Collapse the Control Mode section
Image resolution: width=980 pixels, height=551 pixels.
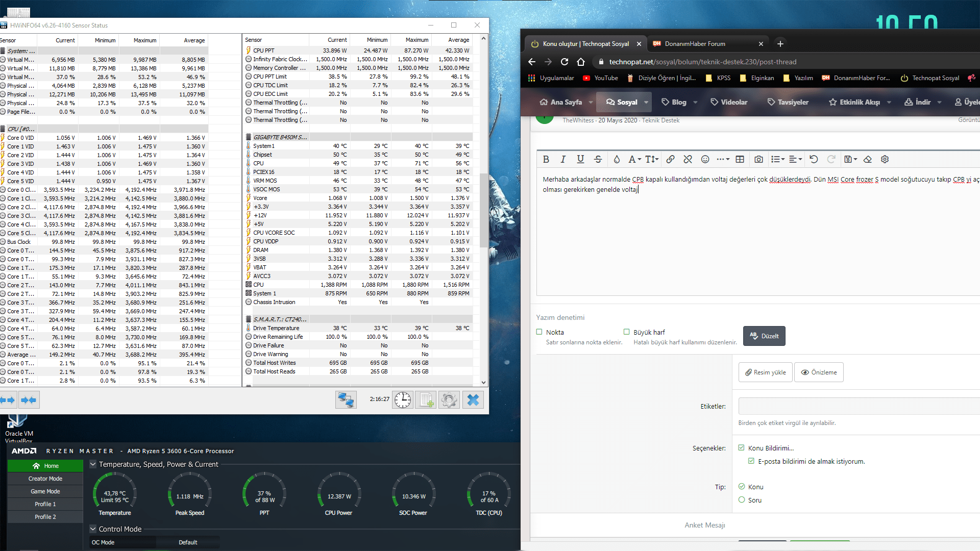93,529
